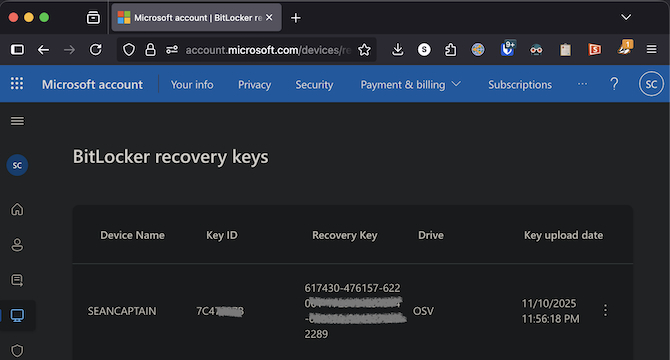670x360 pixels.
Task: Click the Drive column header
Action: 431,235
